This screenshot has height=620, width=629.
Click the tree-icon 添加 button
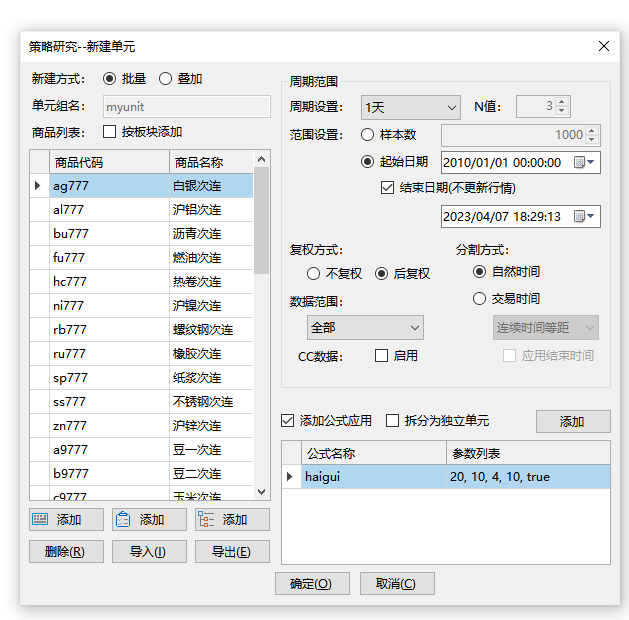pos(232,520)
